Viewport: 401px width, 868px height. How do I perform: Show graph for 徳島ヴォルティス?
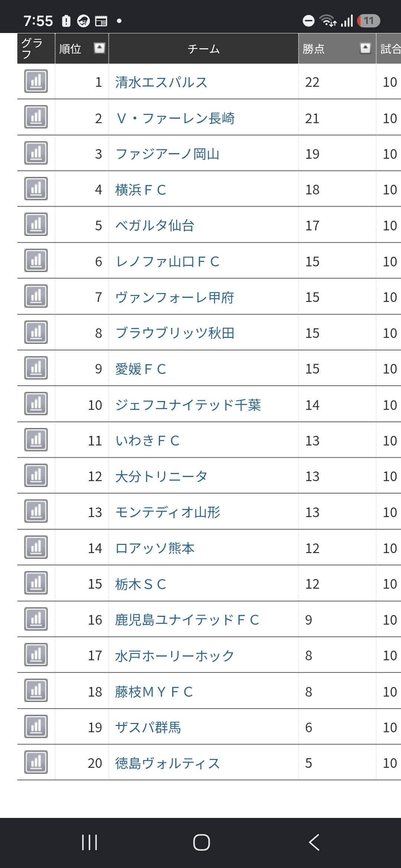pos(36,762)
